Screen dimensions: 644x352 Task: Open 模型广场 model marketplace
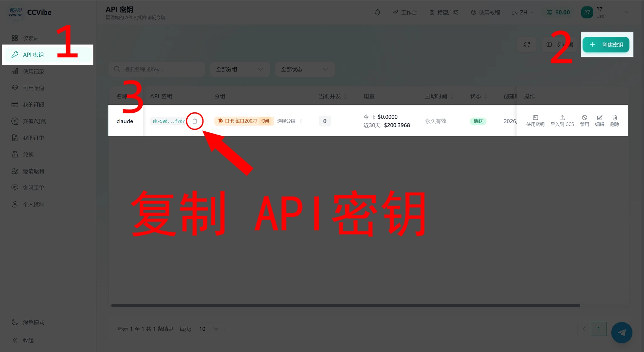point(444,13)
